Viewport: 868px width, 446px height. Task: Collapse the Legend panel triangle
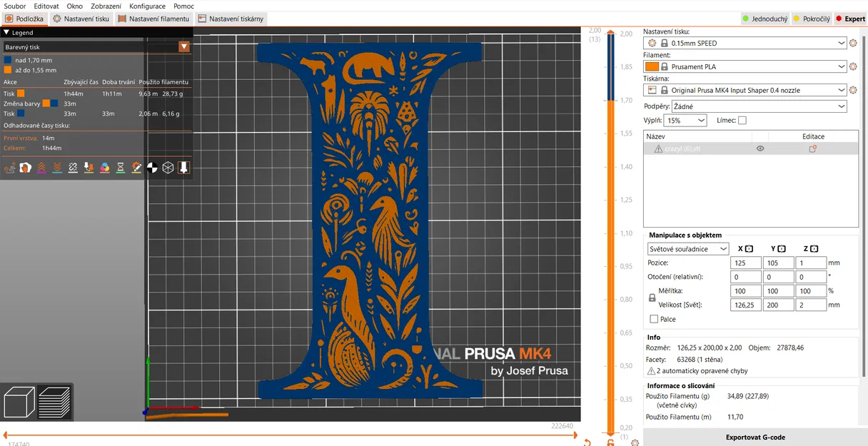pos(6,32)
